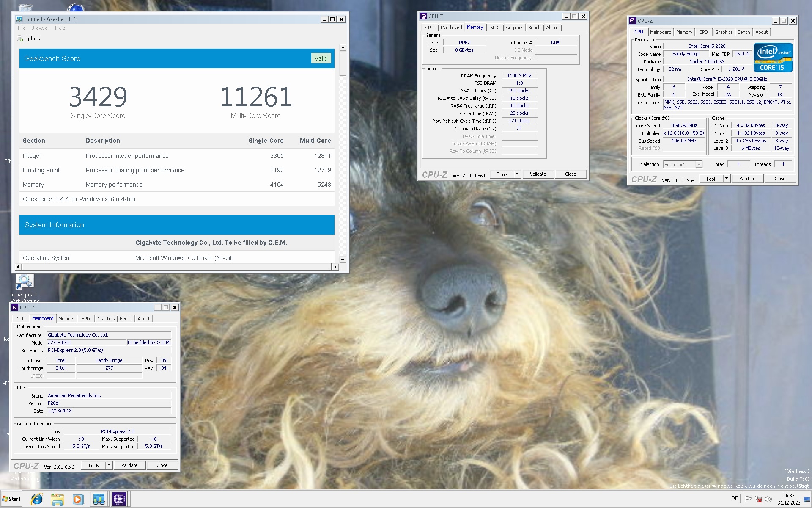Click Geekbench horizontal scrollbar right arrow
This screenshot has width=812, height=508.
click(336, 267)
